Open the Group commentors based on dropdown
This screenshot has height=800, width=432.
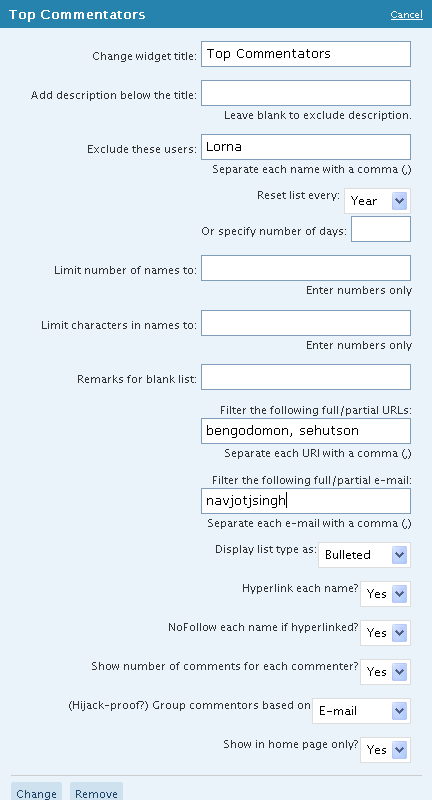pos(361,711)
